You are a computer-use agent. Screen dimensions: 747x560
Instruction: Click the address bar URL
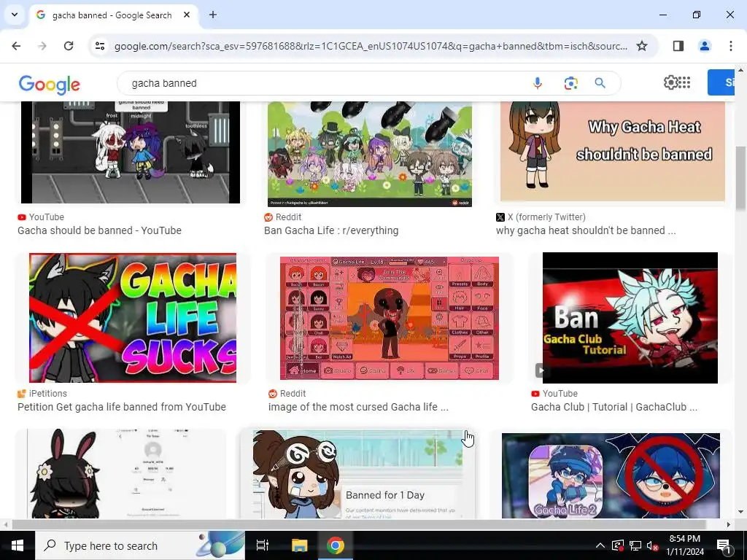(x=371, y=46)
